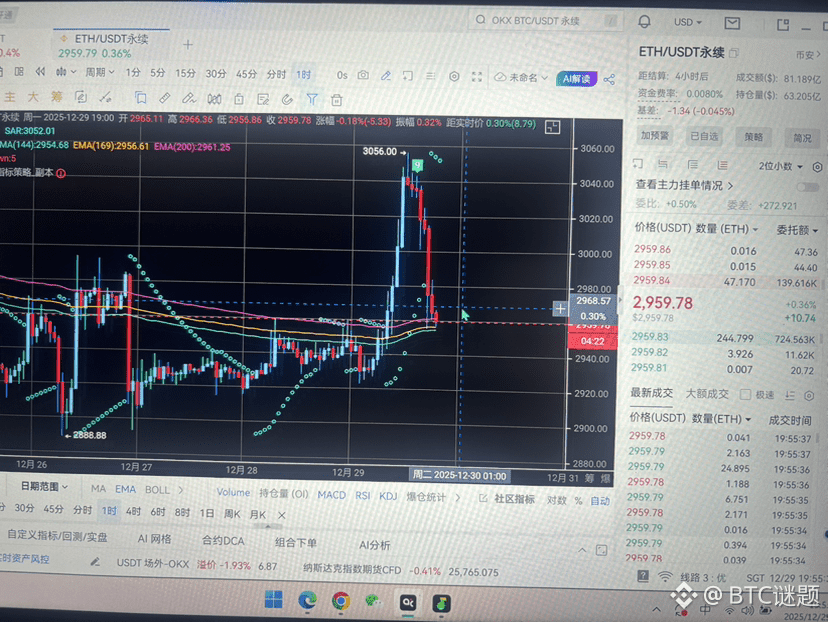Click the notes edit icon in drawing toolbar

pyautogui.click(x=263, y=99)
